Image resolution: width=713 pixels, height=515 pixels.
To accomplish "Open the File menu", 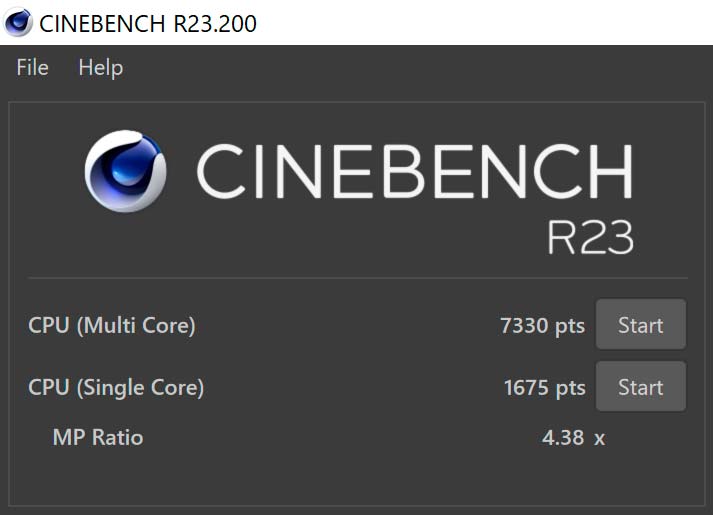I will pyautogui.click(x=32, y=68).
